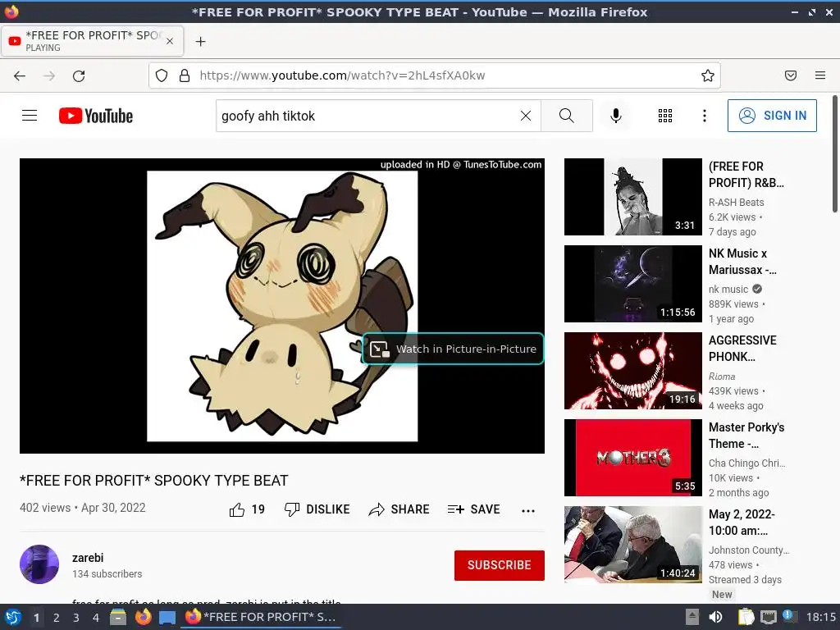Open YouTube settings three-dot menu
Image resolution: width=840 pixels, height=630 pixels.
pyautogui.click(x=705, y=116)
